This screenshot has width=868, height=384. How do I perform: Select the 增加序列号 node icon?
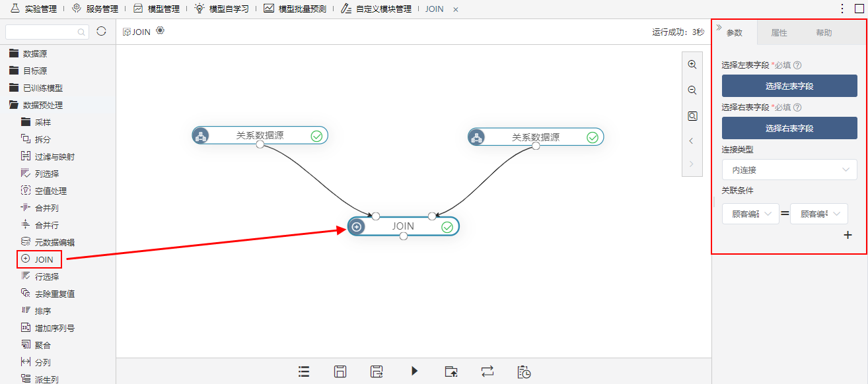coord(26,328)
